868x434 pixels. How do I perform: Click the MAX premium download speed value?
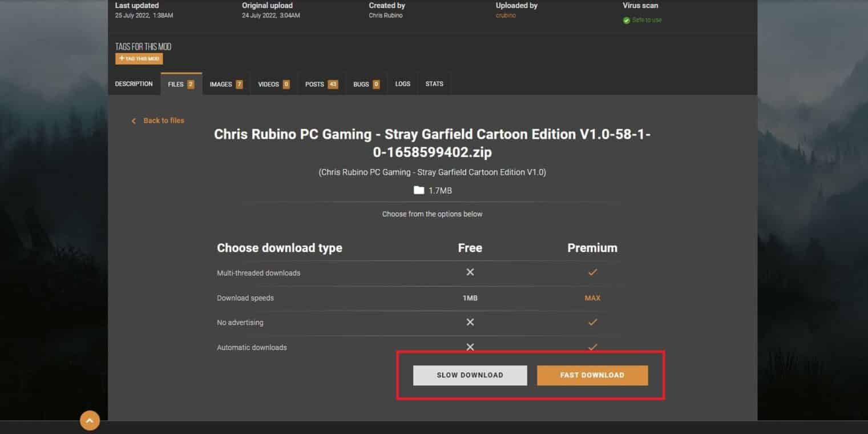point(592,298)
